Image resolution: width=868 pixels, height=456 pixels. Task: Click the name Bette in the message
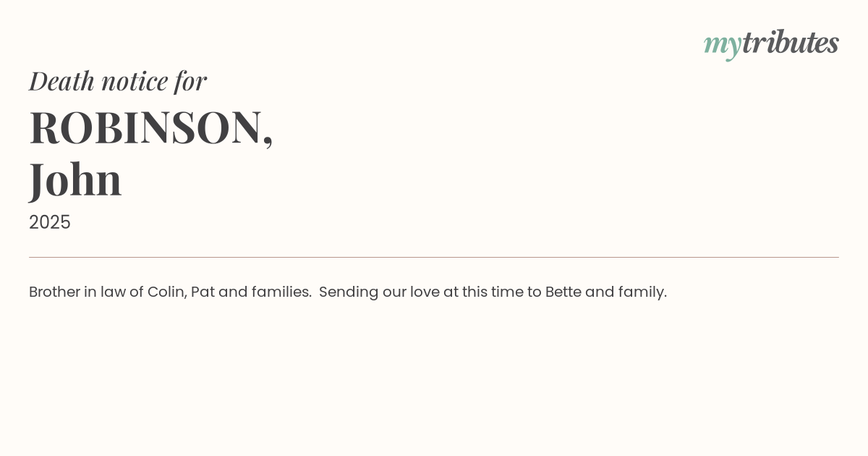coord(563,292)
